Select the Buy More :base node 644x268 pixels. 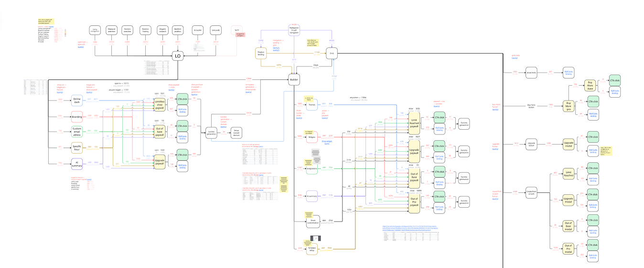point(590,86)
